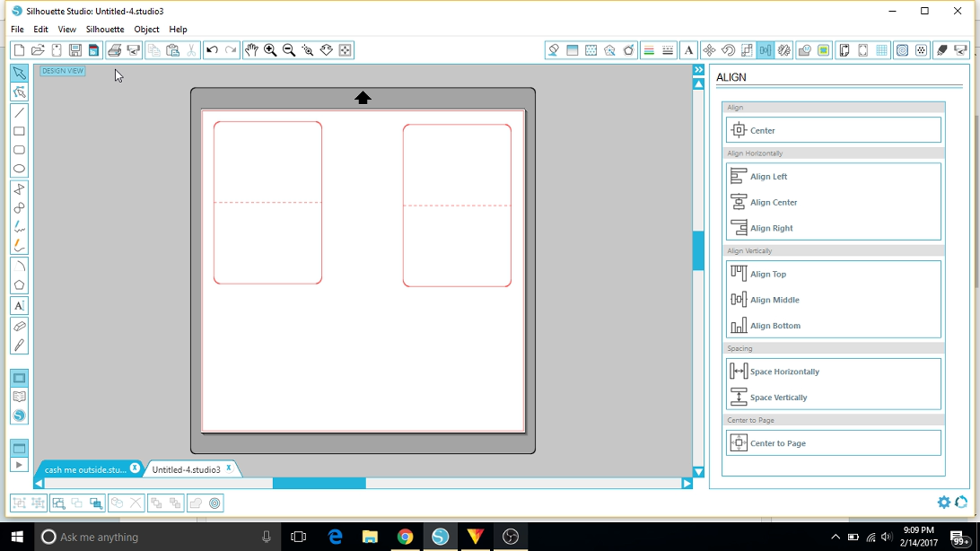Save to SD card icon
This screenshot has width=980, height=551.
coord(93,50)
